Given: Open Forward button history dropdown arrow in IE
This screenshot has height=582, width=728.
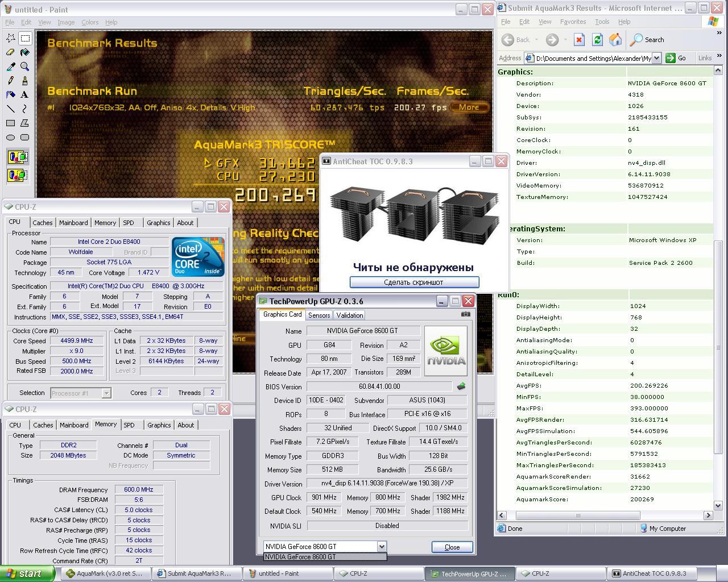Looking at the screenshot, I should pos(565,40).
